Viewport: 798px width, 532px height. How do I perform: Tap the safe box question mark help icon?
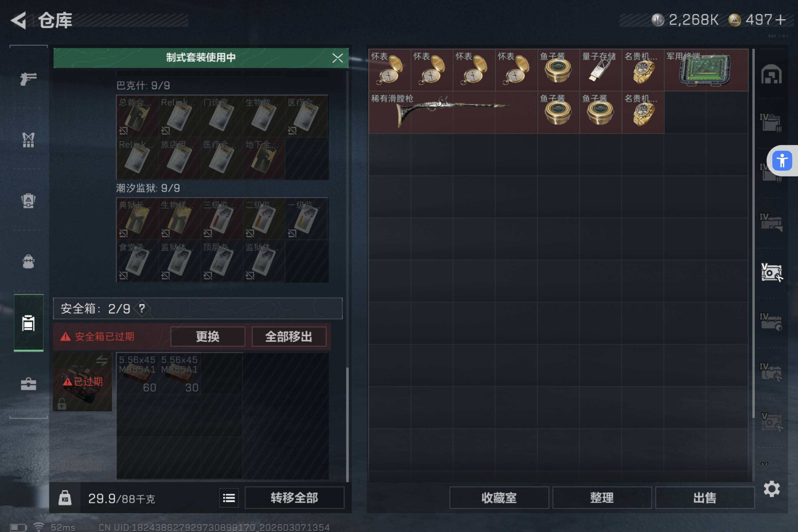[x=142, y=308]
